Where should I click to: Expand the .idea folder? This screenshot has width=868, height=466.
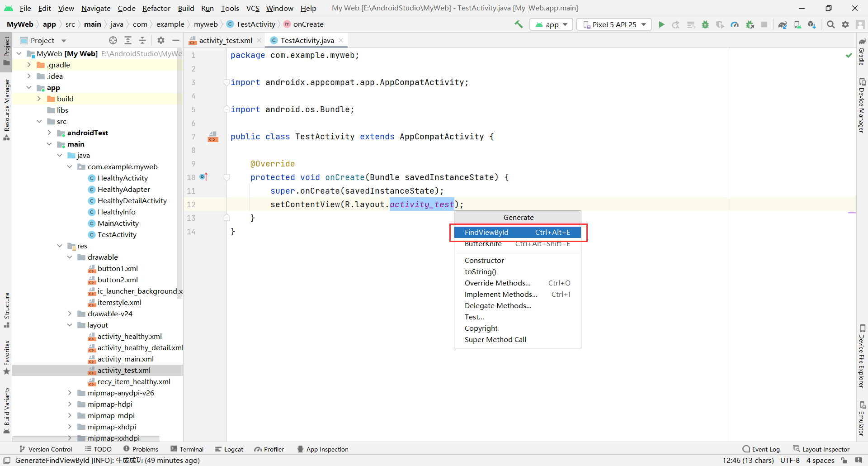coord(29,76)
